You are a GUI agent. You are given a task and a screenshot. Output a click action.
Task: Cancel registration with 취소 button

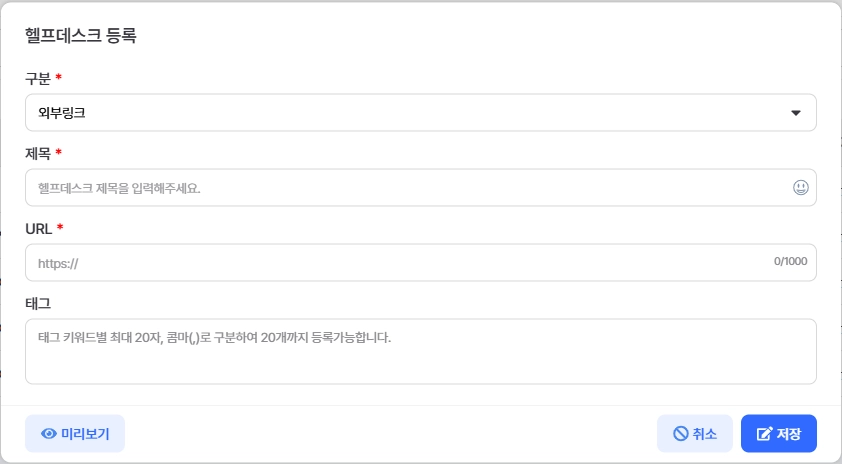(696, 434)
